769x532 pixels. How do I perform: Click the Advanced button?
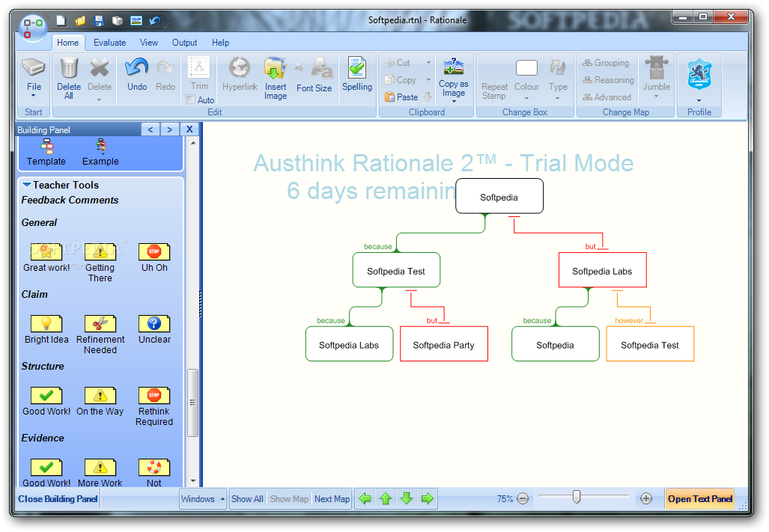(607, 97)
